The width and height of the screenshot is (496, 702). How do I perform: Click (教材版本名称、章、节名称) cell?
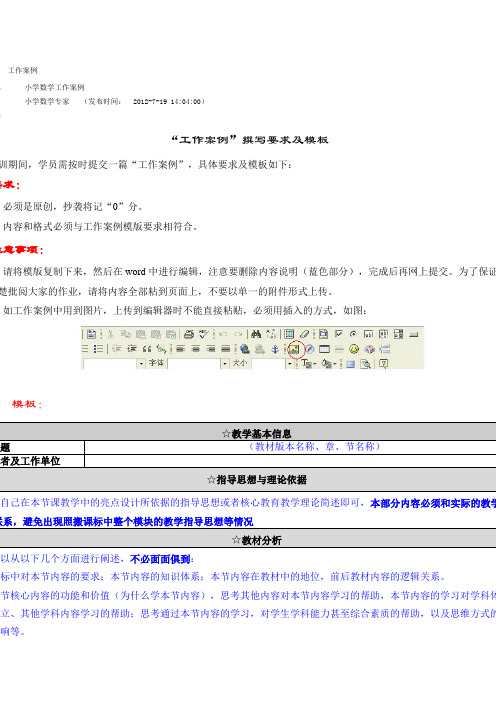click(314, 447)
